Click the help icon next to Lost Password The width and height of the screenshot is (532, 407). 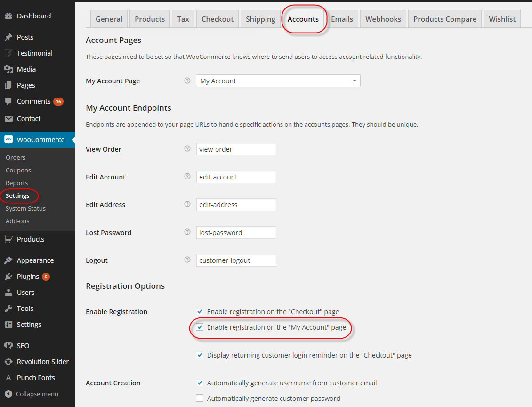(187, 232)
